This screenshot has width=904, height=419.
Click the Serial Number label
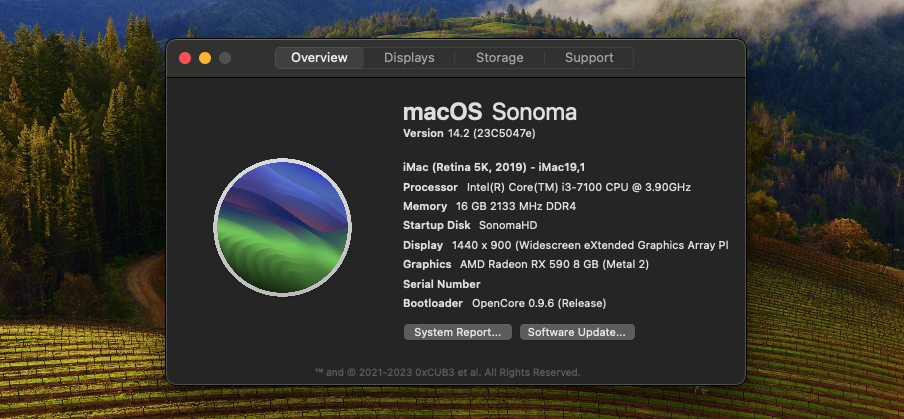point(441,284)
